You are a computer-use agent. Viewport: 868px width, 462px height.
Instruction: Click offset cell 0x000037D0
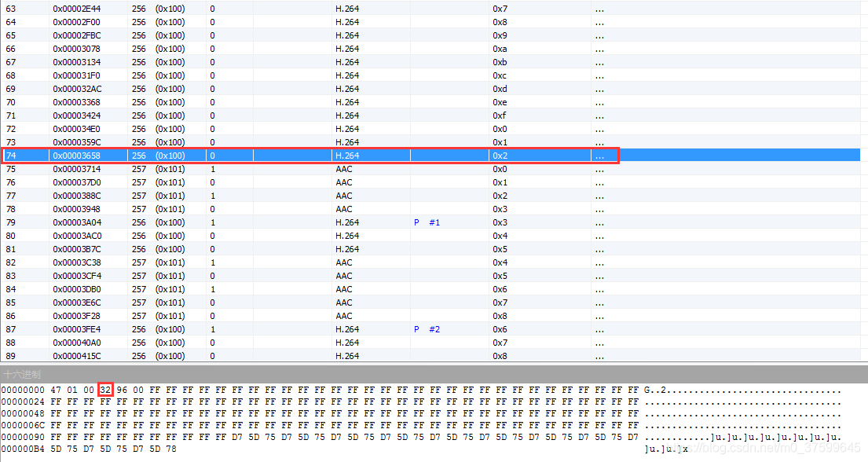click(77, 182)
